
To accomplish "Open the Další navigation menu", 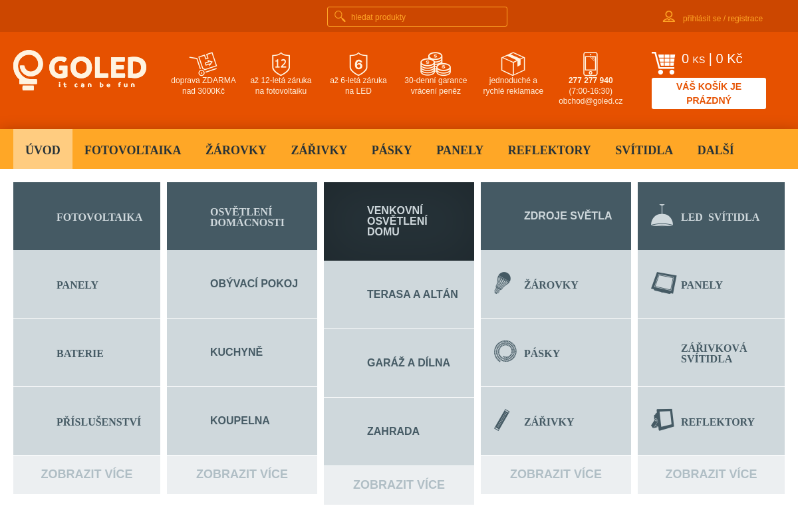I will [x=715, y=150].
